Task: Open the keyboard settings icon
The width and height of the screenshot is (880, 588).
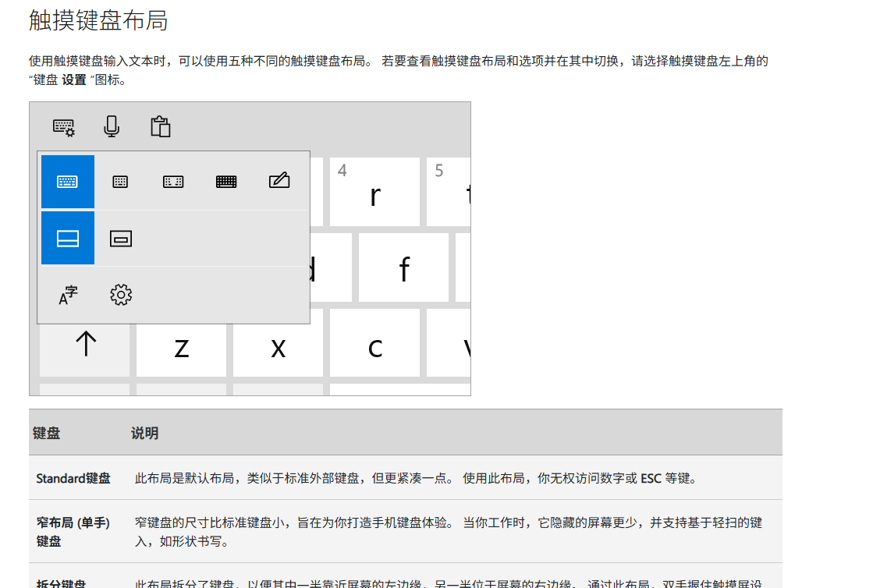Action: (x=63, y=127)
